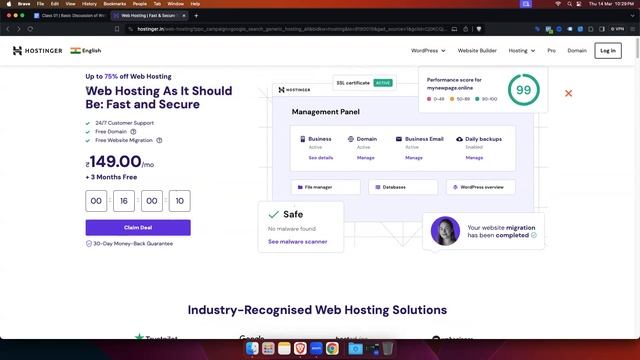Image resolution: width=640 pixels, height=360 pixels.
Task: Open Google Chrome from the dock
Action: pyautogui.click(x=332, y=349)
